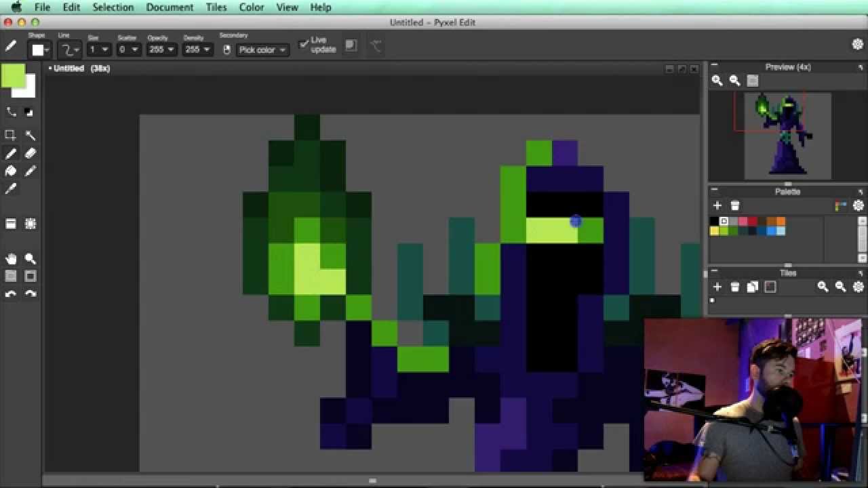Toggle the square button right of Live update

coord(351,45)
